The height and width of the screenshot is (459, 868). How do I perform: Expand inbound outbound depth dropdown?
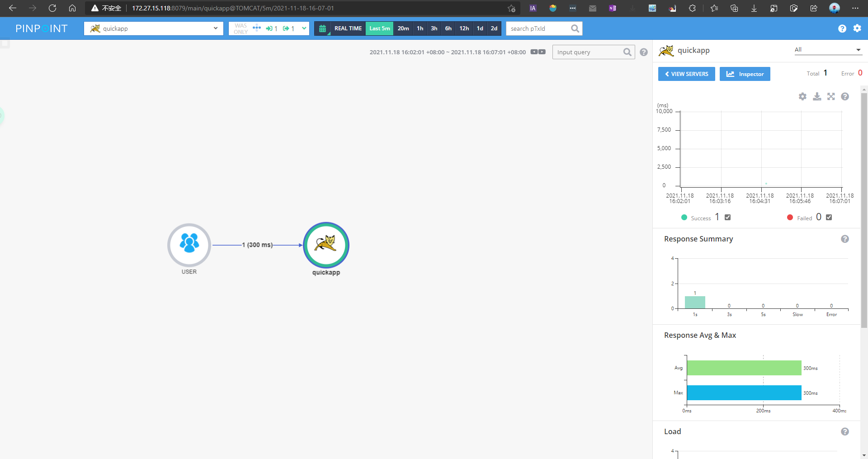coord(304,28)
